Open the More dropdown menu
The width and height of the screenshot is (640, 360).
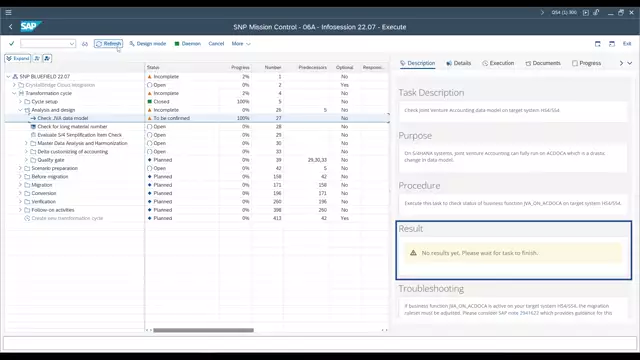click(x=241, y=44)
